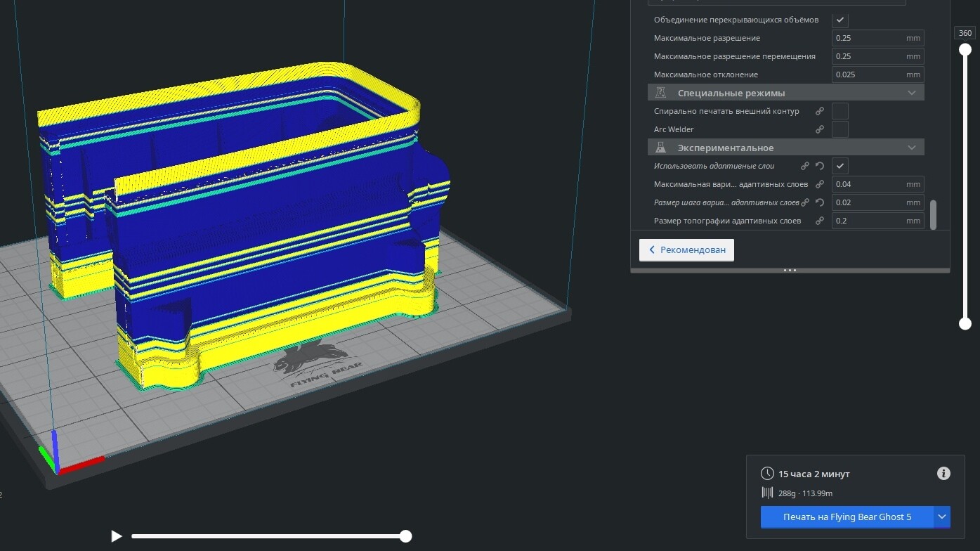Click link icon for maximum adaptive layers variation

tap(819, 184)
